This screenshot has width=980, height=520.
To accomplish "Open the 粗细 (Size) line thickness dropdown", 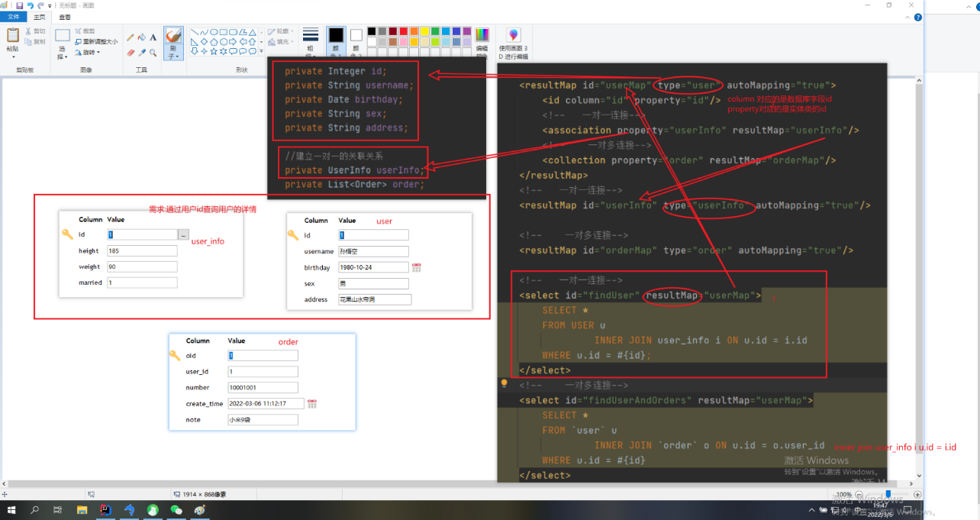I will click(311, 44).
